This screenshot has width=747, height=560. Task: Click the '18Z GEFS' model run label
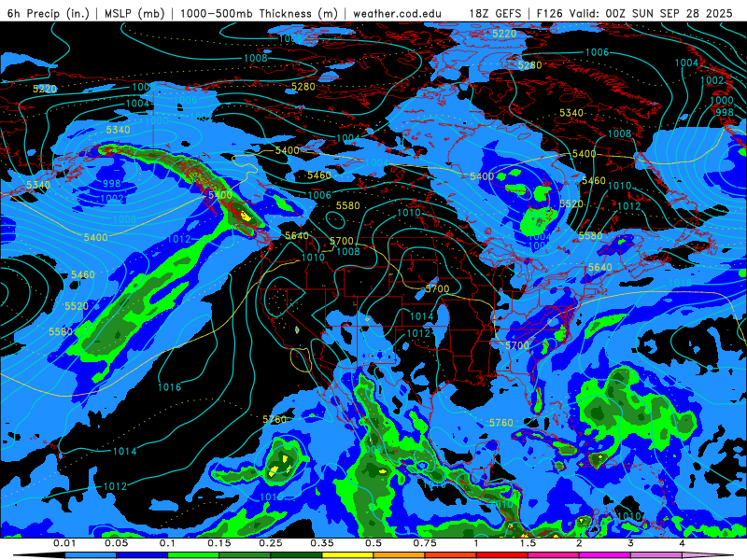point(495,13)
